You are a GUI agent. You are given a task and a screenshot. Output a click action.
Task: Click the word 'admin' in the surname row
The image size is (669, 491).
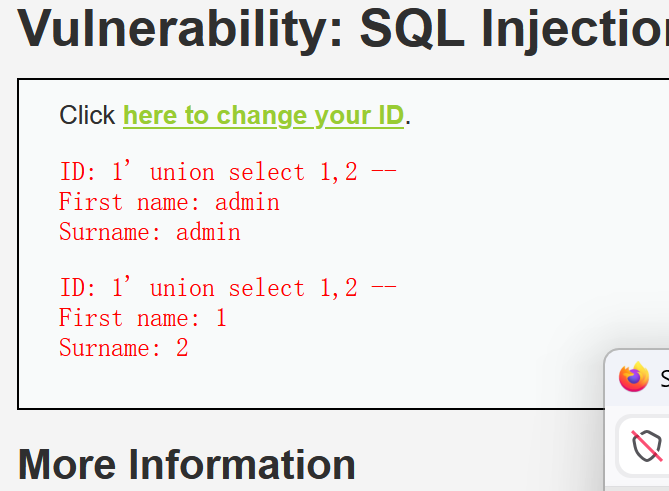coord(209,232)
